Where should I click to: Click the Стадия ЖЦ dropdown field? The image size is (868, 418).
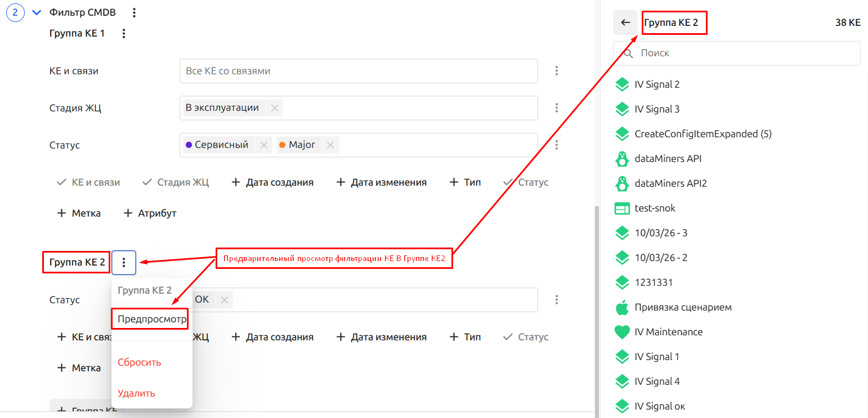[x=359, y=108]
